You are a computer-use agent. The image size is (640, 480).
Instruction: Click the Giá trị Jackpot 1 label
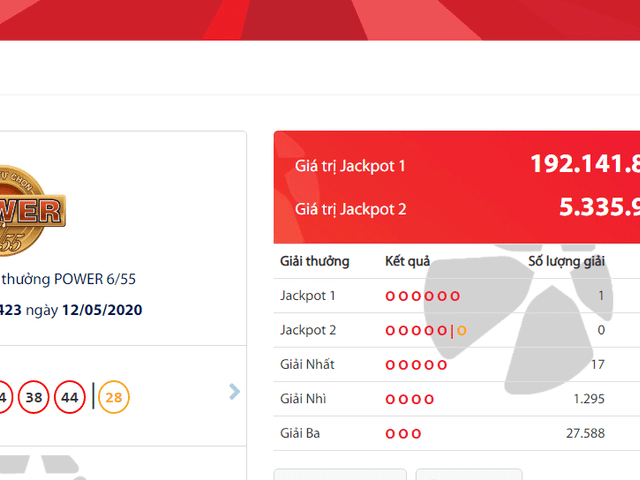[350, 166]
